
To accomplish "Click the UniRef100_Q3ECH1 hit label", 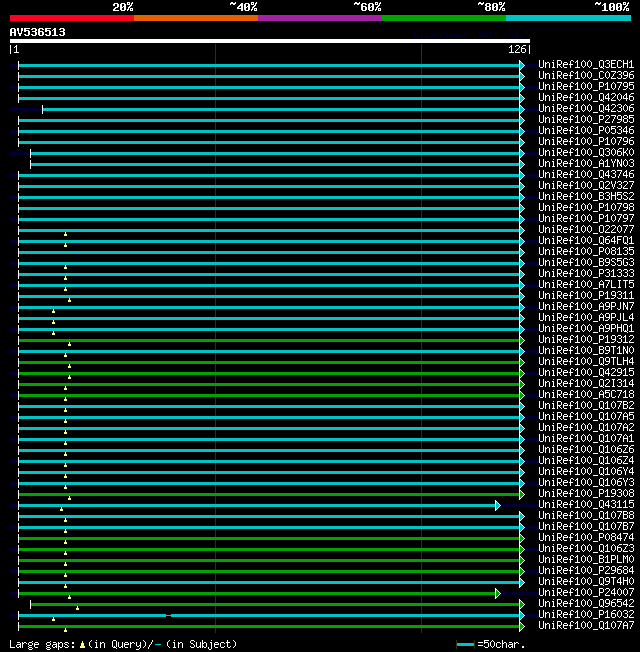I will tap(586, 64).
